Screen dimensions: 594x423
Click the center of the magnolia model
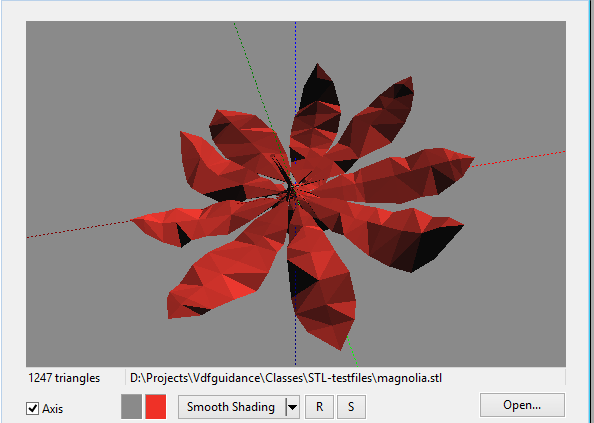click(292, 191)
